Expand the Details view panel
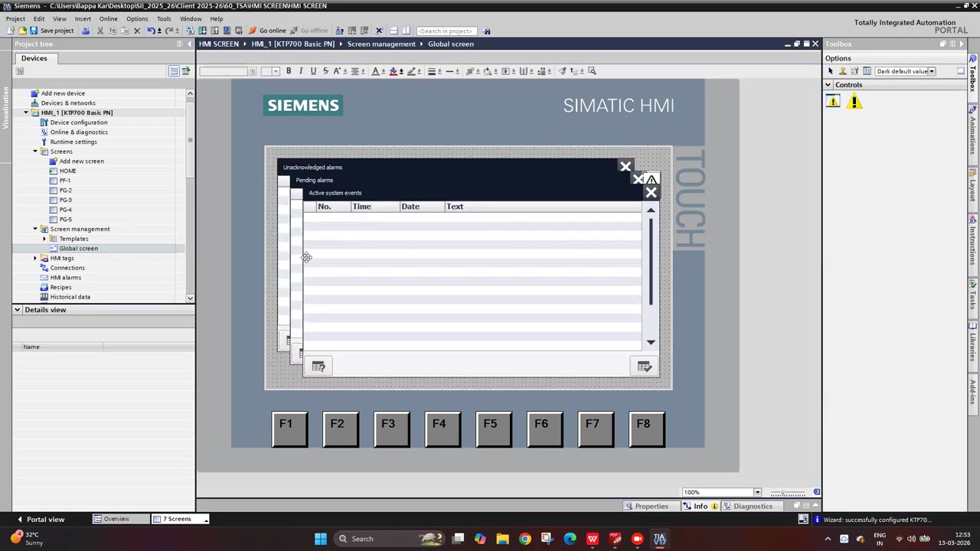This screenshot has height=551, width=980. tap(17, 310)
